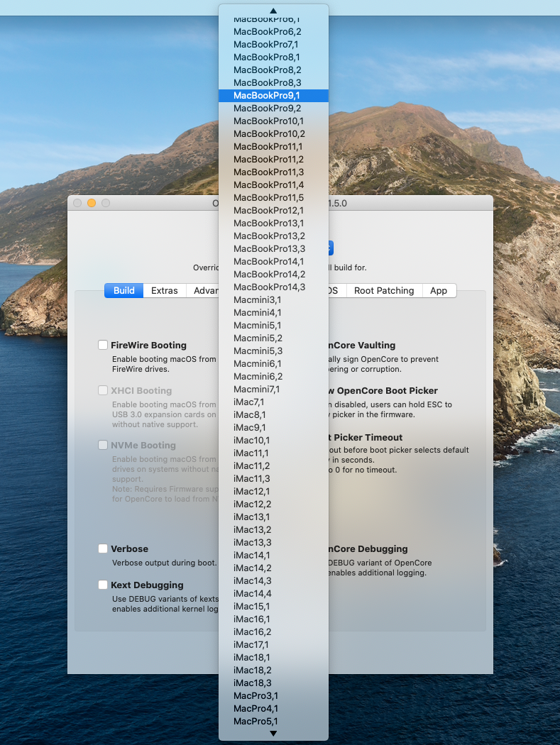
Task: Select iMac10,1 entry
Action: click(273, 441)
